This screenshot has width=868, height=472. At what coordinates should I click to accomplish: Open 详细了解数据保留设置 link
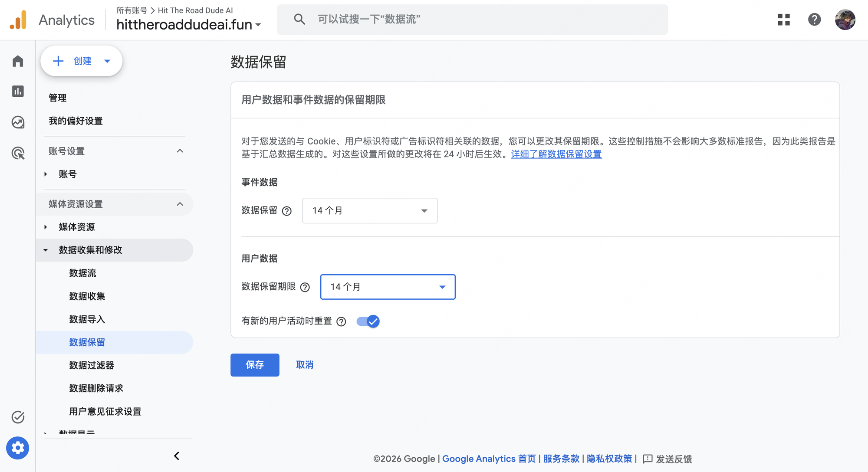(x=556, y=154)
